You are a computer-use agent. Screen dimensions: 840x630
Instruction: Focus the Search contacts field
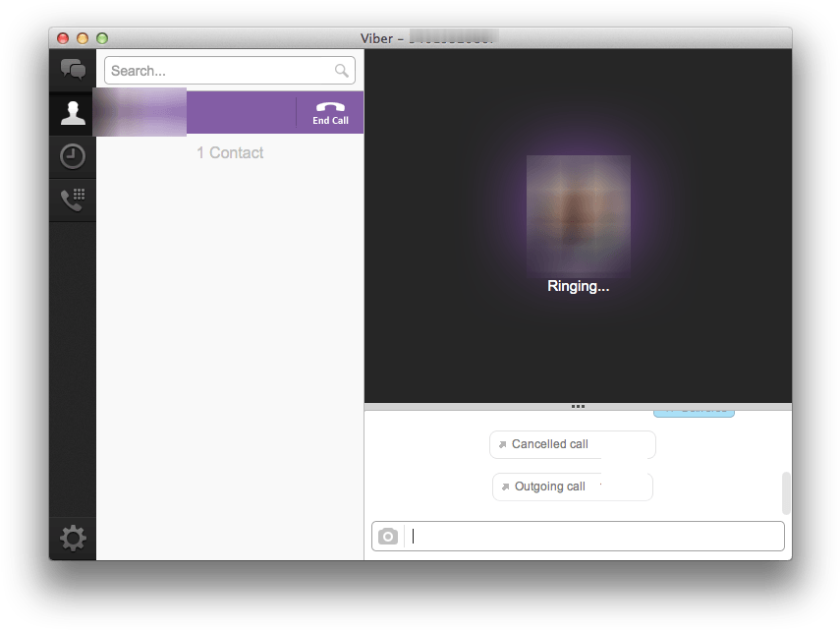[221, 71]
